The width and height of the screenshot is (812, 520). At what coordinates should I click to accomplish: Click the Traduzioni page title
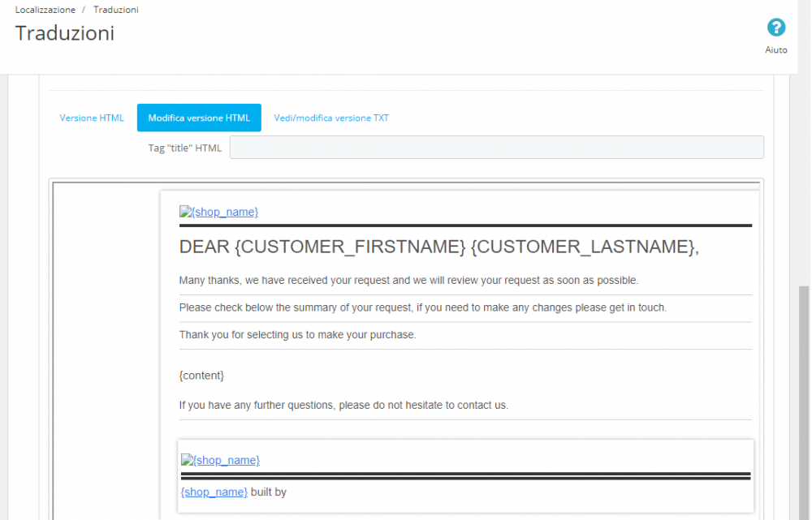(64, 33)
